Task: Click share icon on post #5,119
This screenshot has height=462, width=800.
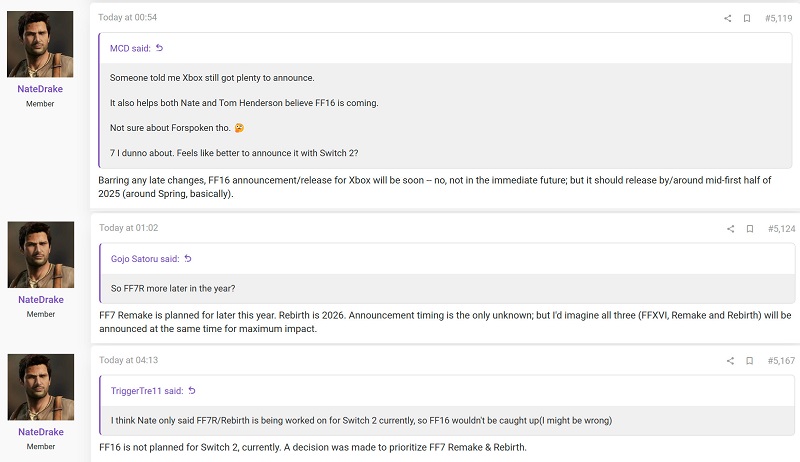Action: click(x=728, y=18)
